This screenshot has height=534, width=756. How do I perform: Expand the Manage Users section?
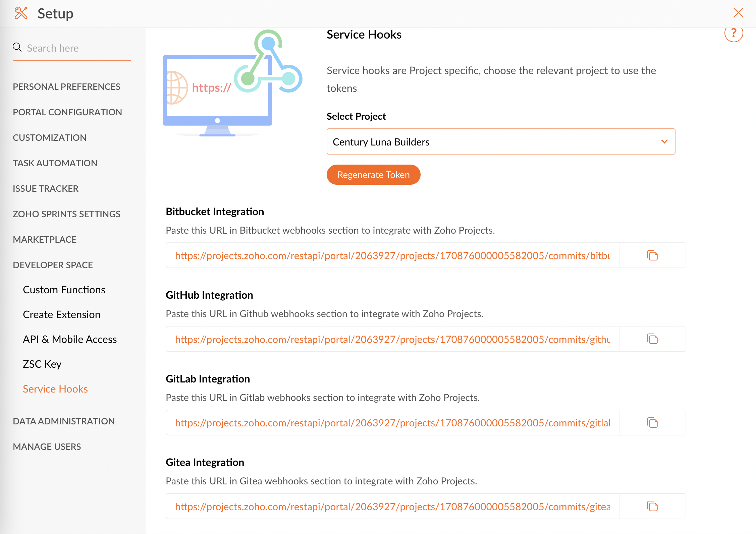tap(47, 447)
